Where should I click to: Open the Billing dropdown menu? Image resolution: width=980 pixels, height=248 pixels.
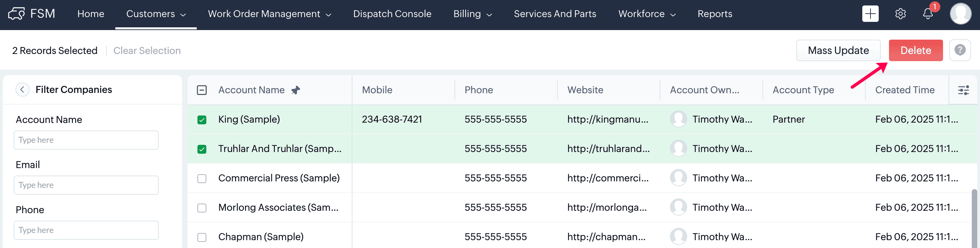(473, 14)
